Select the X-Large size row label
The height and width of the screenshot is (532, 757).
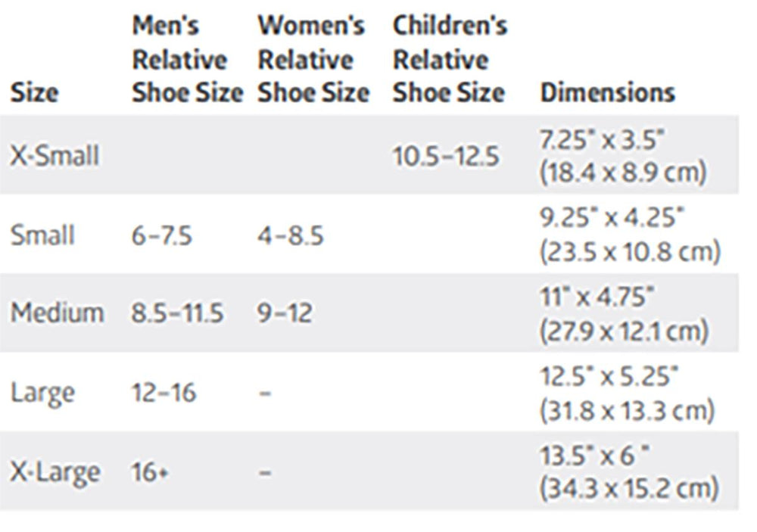[55, 472]
